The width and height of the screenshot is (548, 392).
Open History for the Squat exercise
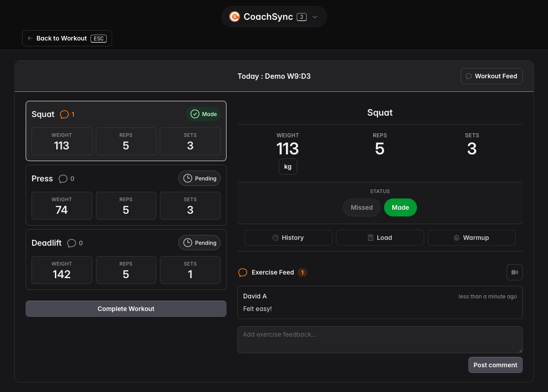click(x=288, y=237)
